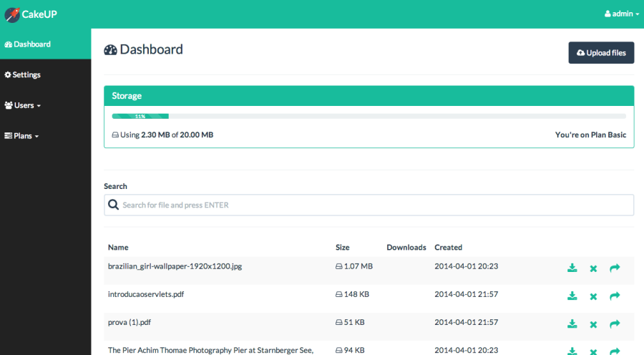Click "You're on Plan Basic" text
This screenshot has width=644, height=355.
tap(590, 135)
